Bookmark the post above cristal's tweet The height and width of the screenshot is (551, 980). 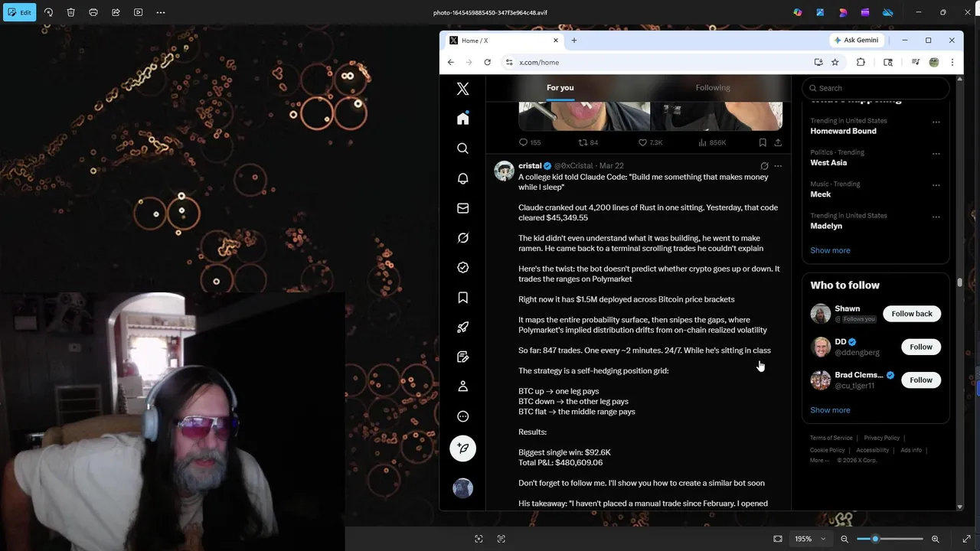click(763, 142)
